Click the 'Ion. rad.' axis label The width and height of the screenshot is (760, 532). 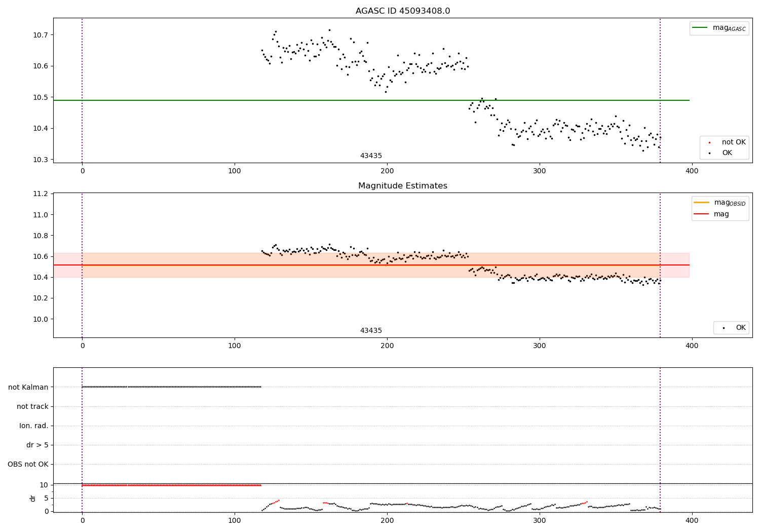[x=34, y=426]
